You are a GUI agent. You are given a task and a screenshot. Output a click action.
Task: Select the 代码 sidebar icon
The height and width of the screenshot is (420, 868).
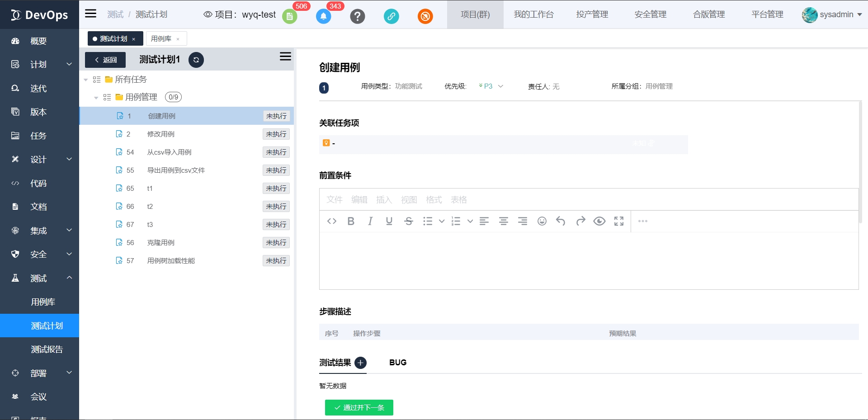click(x=15, y=183)
